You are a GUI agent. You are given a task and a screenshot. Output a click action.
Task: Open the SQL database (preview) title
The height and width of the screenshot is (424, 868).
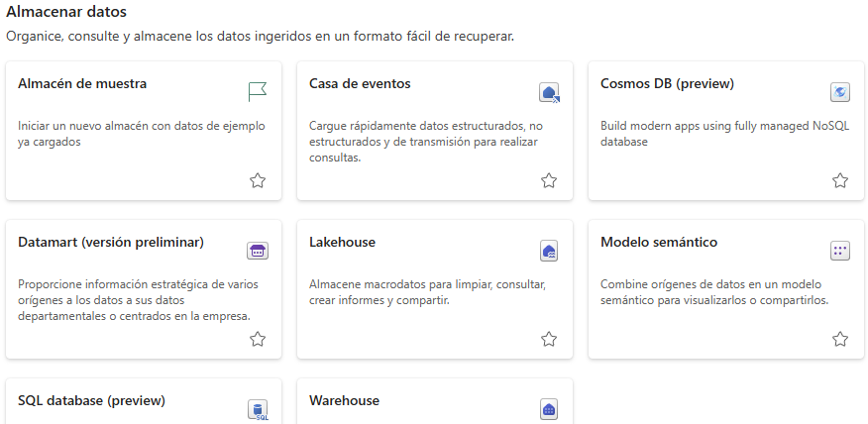[91, 401]
